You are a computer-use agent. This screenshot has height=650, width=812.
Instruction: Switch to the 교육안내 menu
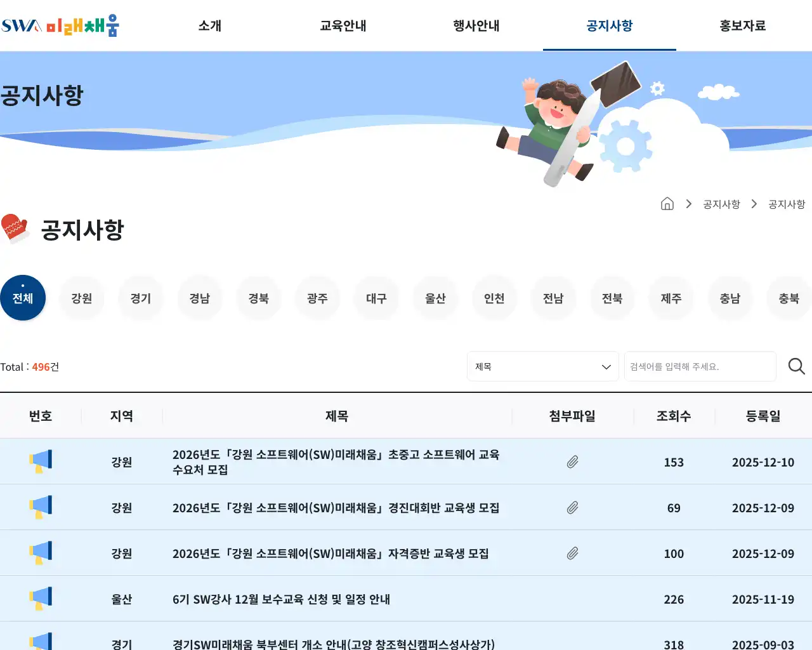[x=343, y=26]
